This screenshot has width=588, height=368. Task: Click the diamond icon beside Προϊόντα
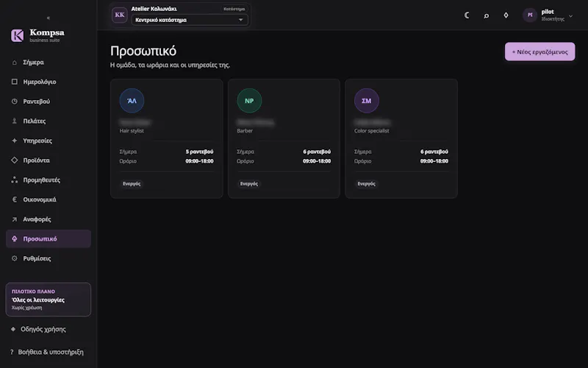pyautogui.click(x=14, y=160)
